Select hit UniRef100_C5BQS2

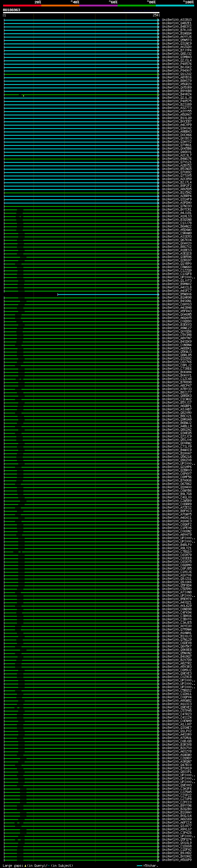177,691
